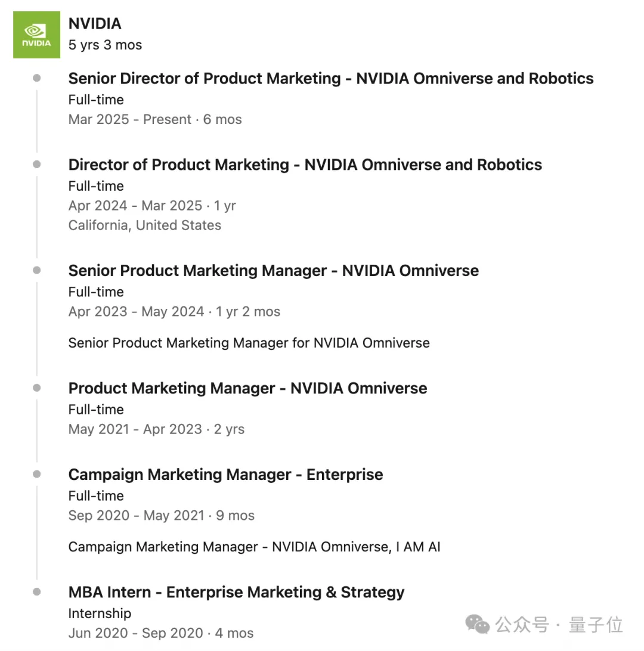The width and height of the screenshot is (644, 651).
Task: Click the NVIDIA company logo
Action: click(36, 35)
